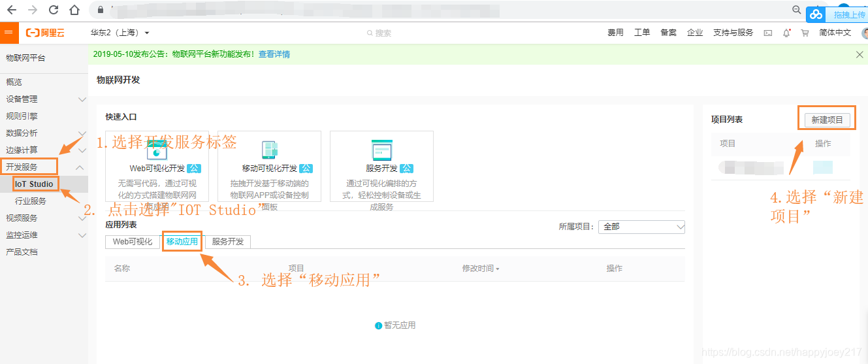The height and width of the screenshot is (364, 868).
Task: Click the 暂无应用 info icon
Action: (x=379, y=325)
